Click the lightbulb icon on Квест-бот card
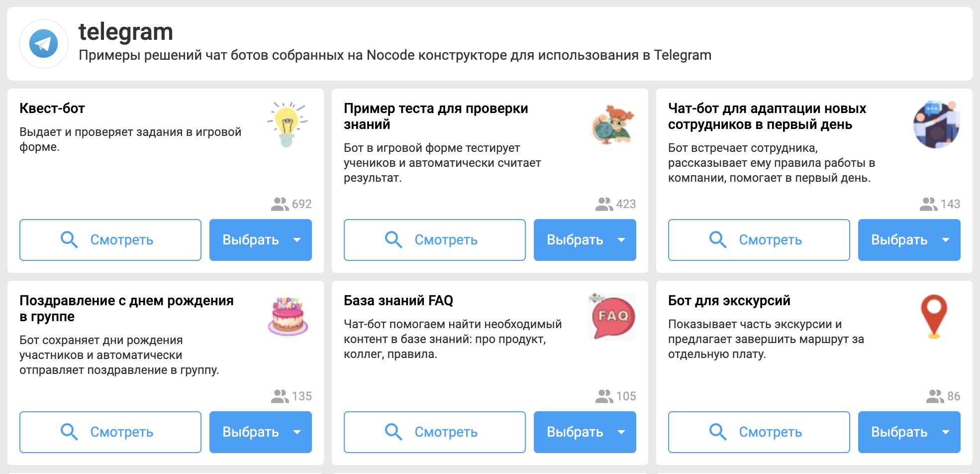 coord(288,124)
